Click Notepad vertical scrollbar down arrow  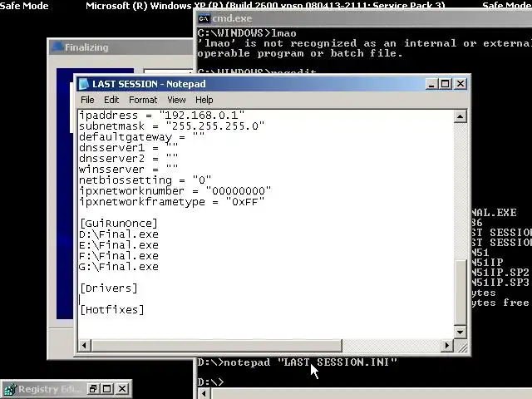[460, 332]
